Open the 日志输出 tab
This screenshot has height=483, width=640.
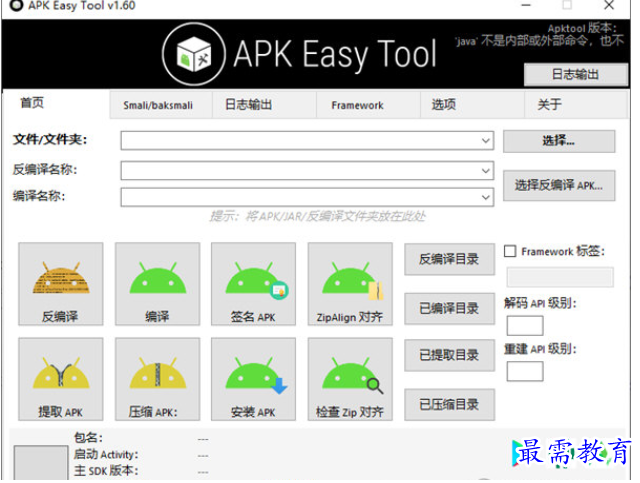(264, 105)
